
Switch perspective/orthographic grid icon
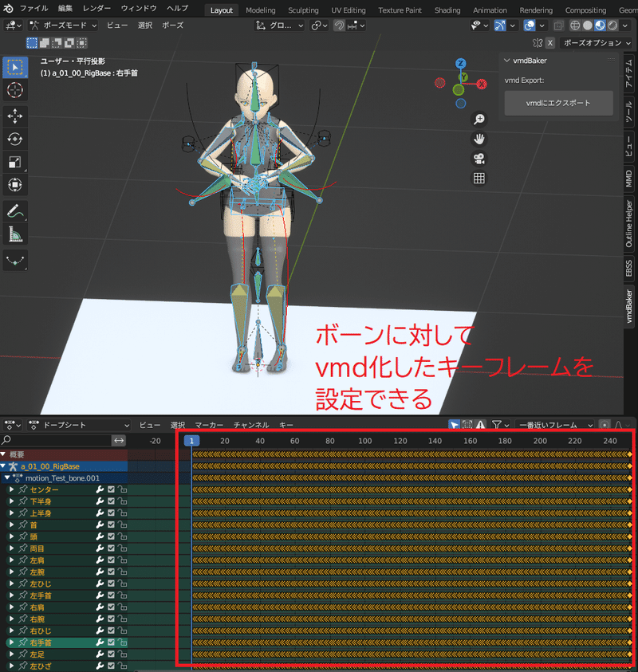pos(479,179)
